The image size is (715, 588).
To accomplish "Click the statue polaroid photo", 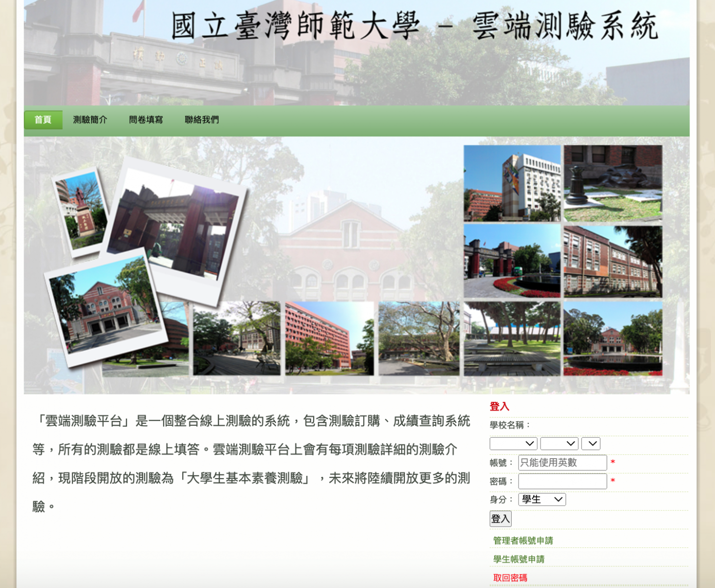I will [x=80, y=212].
